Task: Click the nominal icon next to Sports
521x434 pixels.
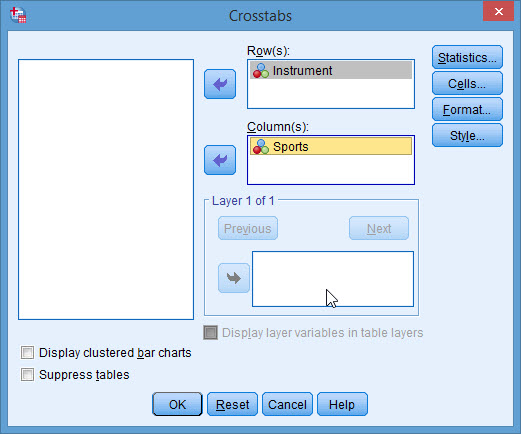Action: pos(261,147)
